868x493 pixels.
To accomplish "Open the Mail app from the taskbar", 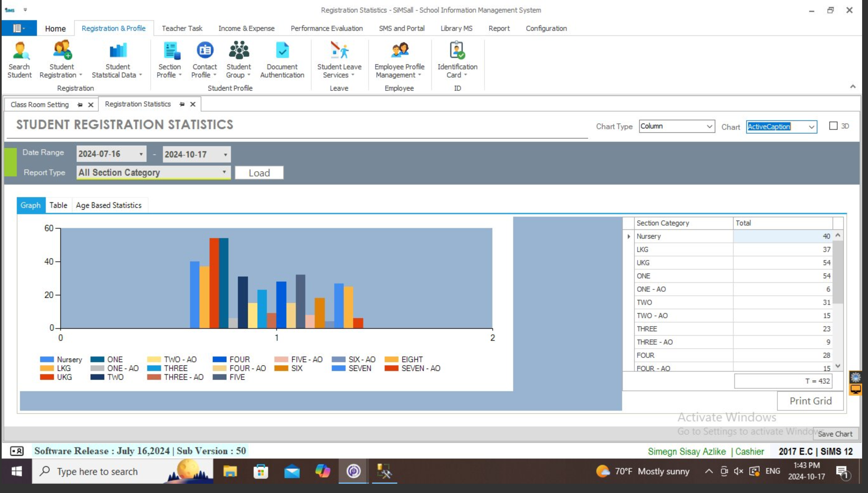I will coord(292,471).
